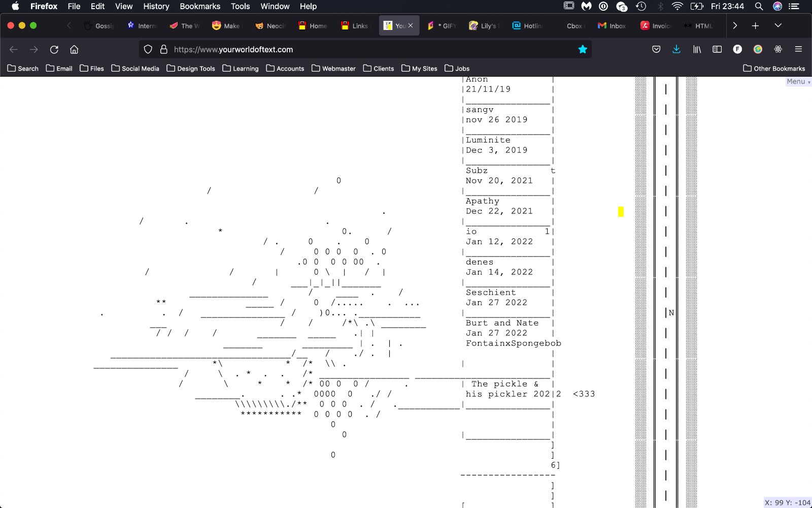
Task: Toggle the sidebar view icon
Action: 717,49
